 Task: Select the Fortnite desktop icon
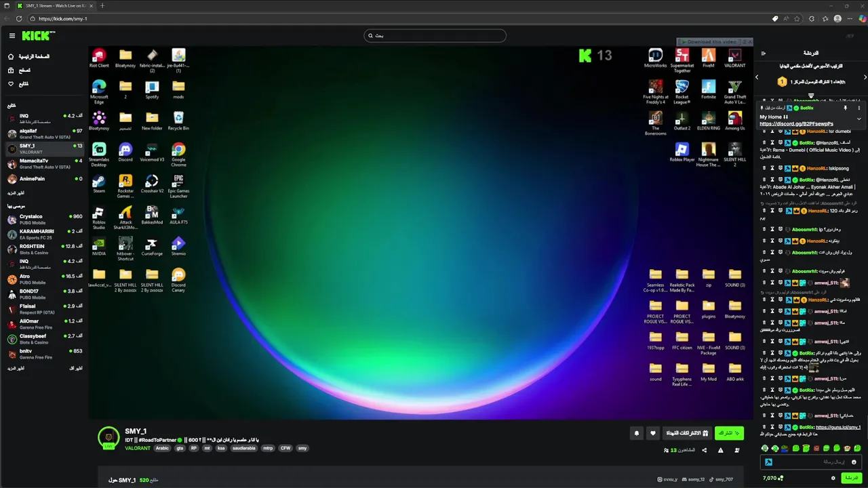click(x=709, y=90)
